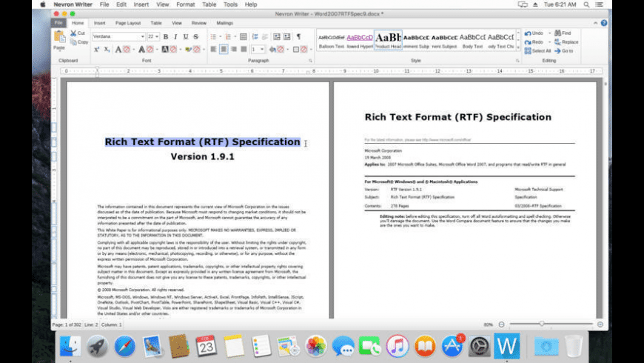Image resolution: width=644 pixels, height=363 pixels.
Task: Cut the selection with the scissors icon
Action: tap(73, 33)
